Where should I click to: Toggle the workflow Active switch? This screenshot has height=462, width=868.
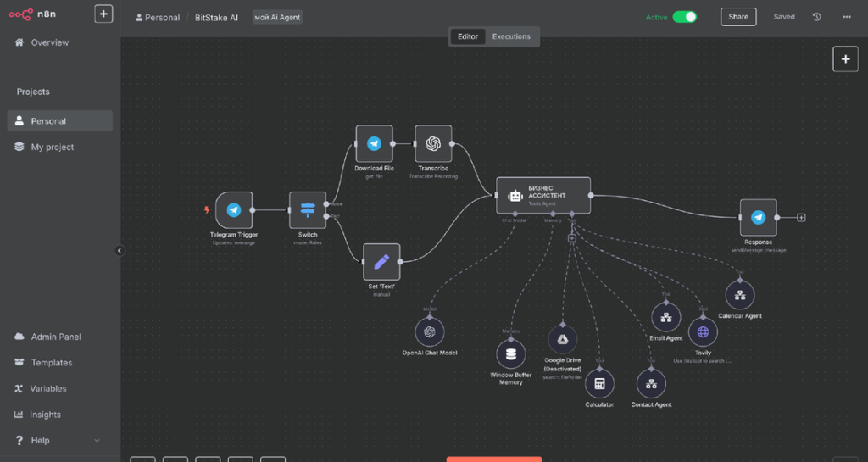[x=684, y=17]
